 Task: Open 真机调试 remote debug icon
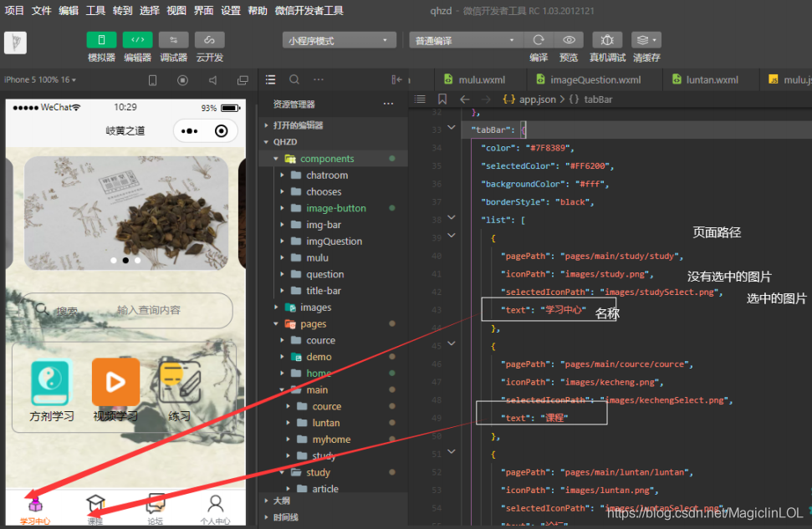pyautogui.click(x=607, y=40)
